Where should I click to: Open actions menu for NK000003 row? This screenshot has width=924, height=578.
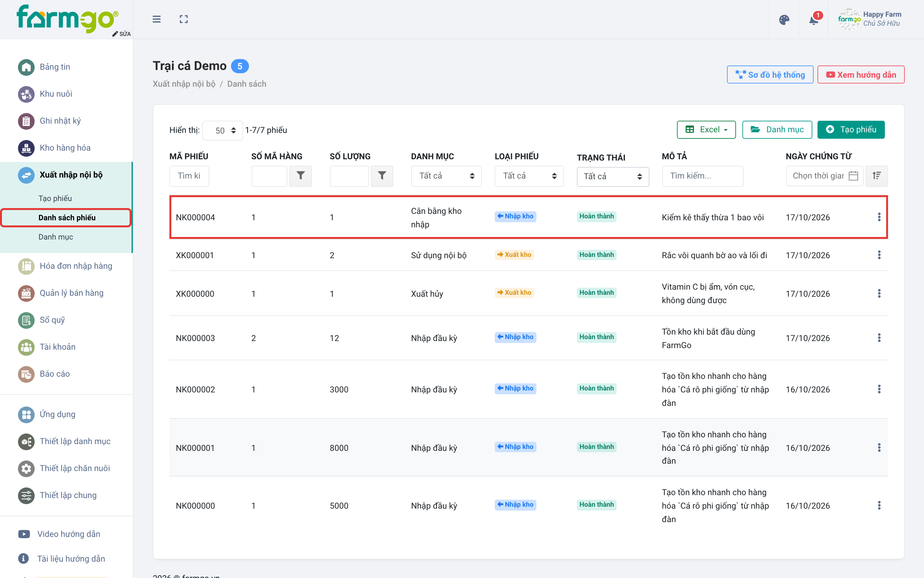coord(879,338)
